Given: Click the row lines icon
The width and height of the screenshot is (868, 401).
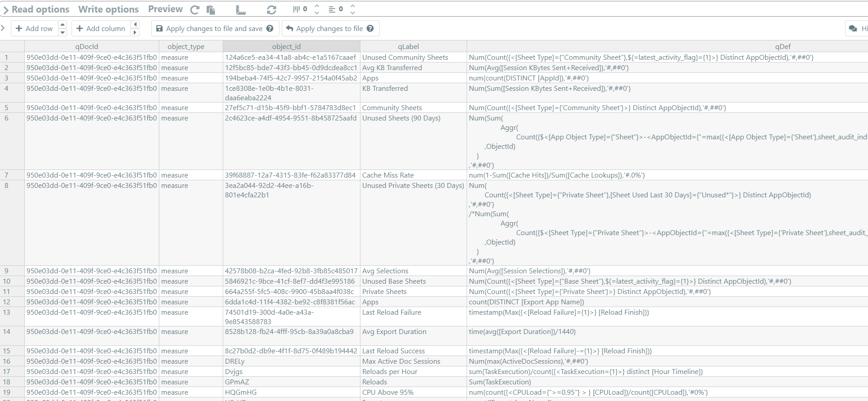Looking at the screenshot, I should [332, 9].
